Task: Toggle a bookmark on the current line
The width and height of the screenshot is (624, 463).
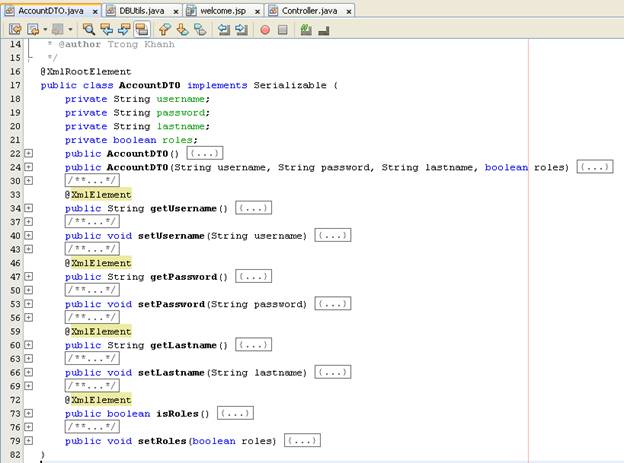Action: [200, 29]
